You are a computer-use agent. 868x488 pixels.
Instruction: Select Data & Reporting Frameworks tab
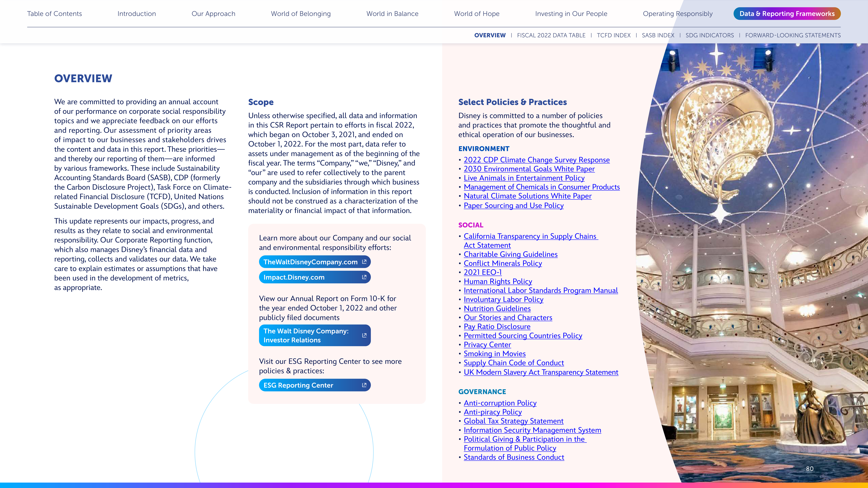click(787, 14)
